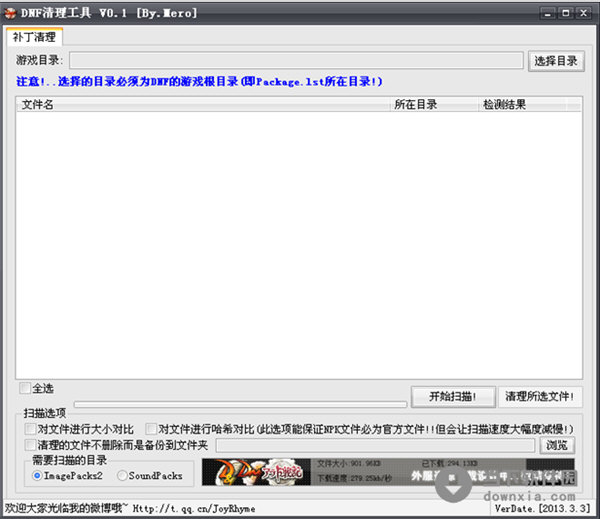Sort by the 检测结果 column header
Viewport: 600px width, 519px height.
tap(522, 104)
